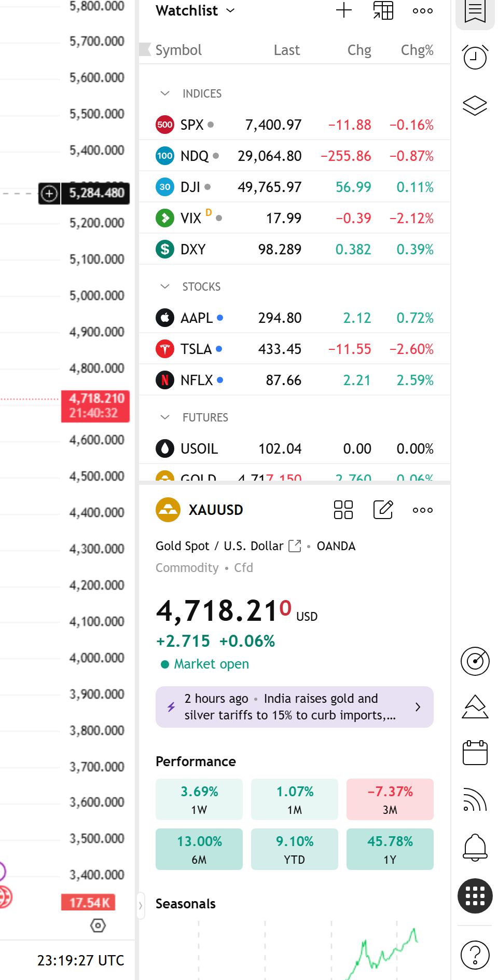Screen dimensions: 498x980
Task: Expand the India gold tariffs news item
Action: pyautogui.click(x=295, y=707)
